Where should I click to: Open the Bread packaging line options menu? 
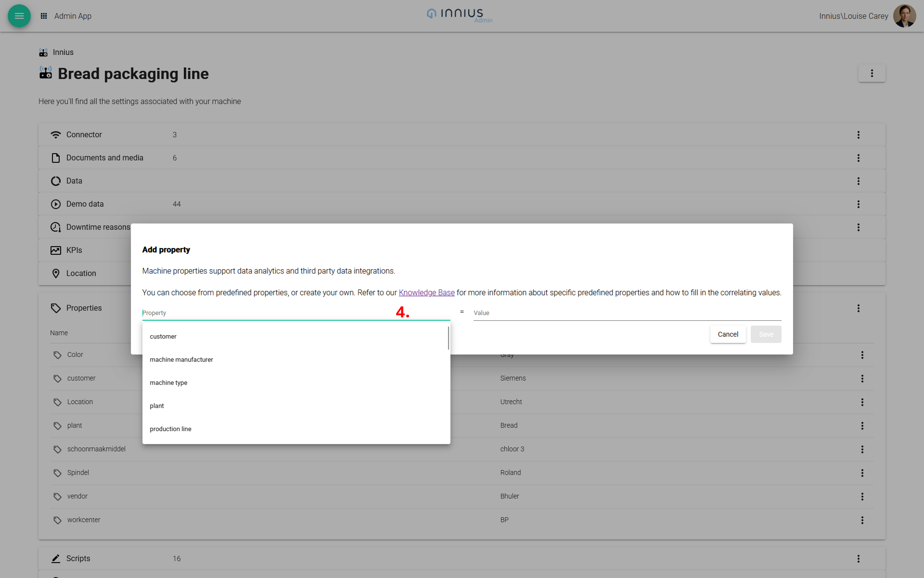pyautogui.click(x=871, y=73)
